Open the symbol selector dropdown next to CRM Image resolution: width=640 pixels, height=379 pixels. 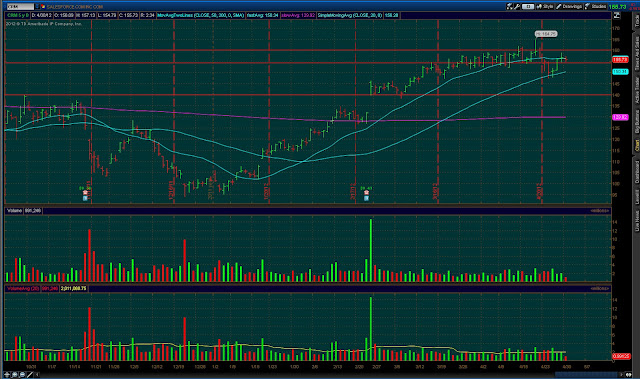(x=37, y=7)
